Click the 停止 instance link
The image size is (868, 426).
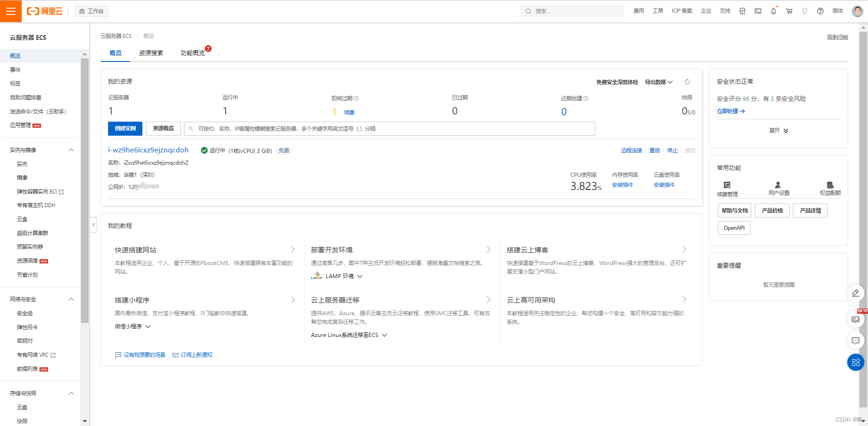672,151
